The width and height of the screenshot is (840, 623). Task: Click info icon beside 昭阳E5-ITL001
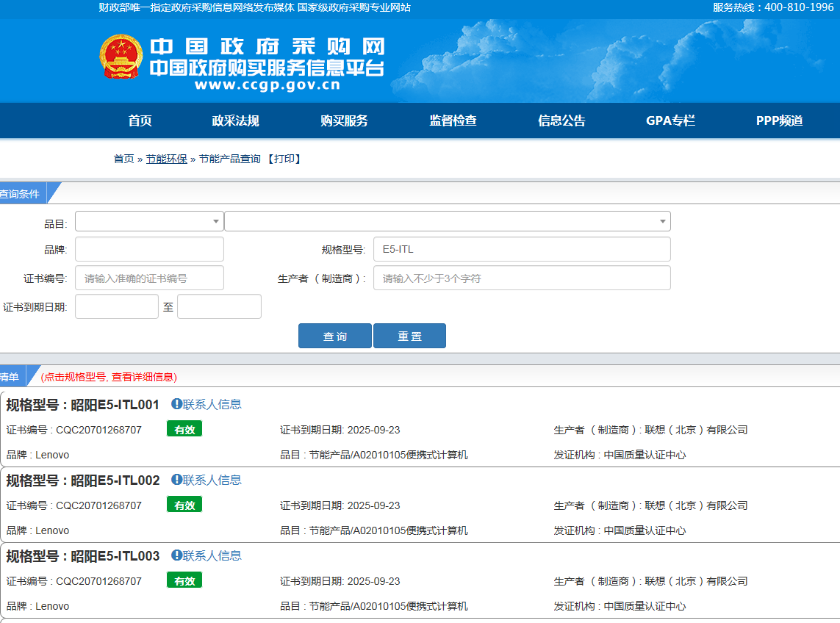[x=177, y=404]
